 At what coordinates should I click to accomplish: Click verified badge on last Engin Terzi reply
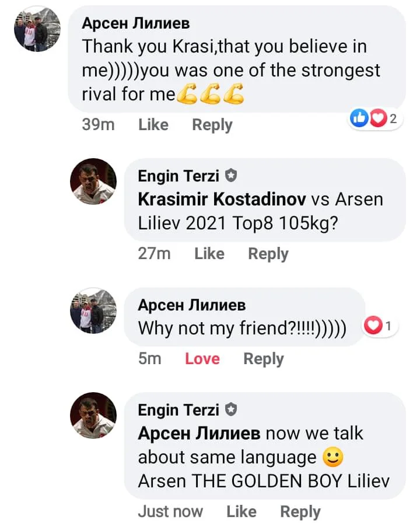tap(231, 410)
